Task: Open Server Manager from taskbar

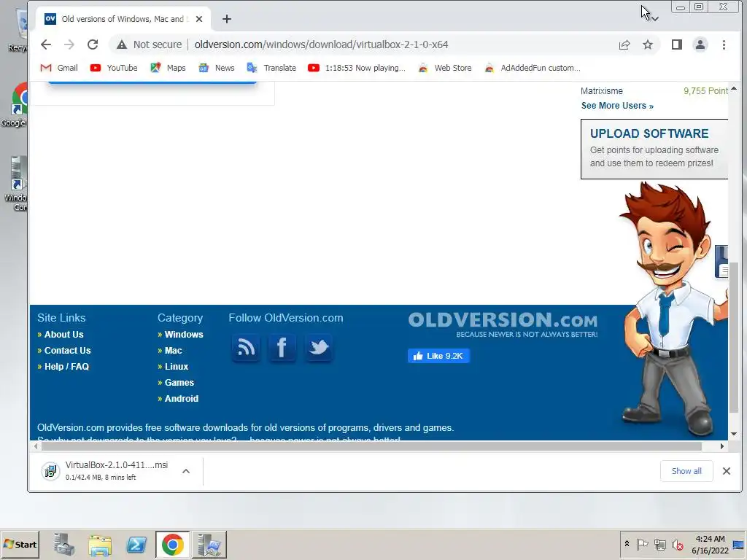Action: 64,545
